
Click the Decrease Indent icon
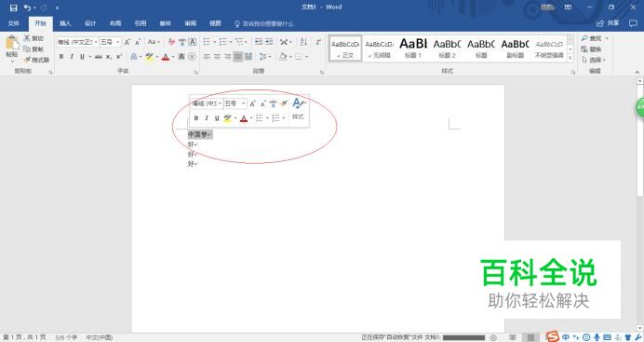(x=259, y=42)
